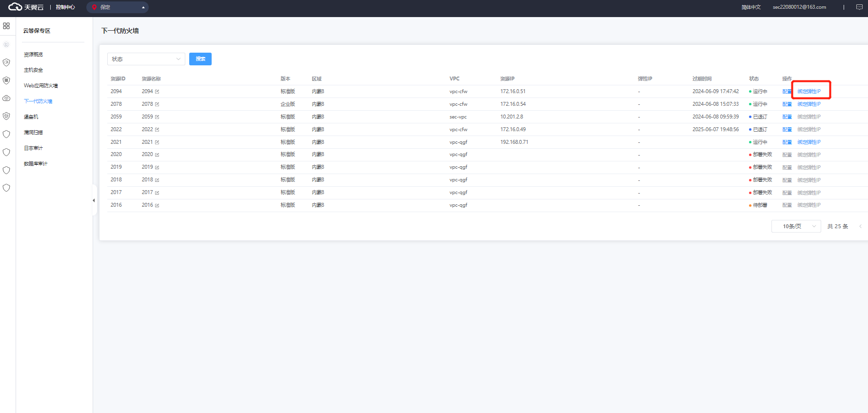Click the edit-name icon beside resource 2018

pos(157,180)
